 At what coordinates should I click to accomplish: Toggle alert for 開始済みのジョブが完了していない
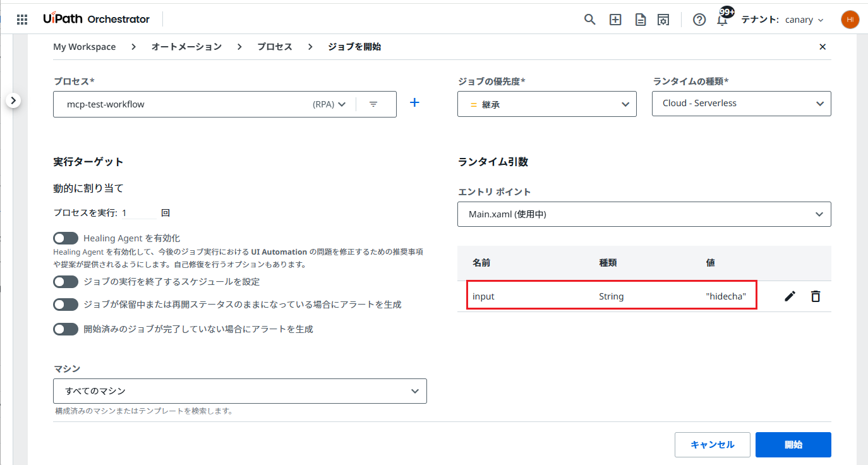point(66,329)
